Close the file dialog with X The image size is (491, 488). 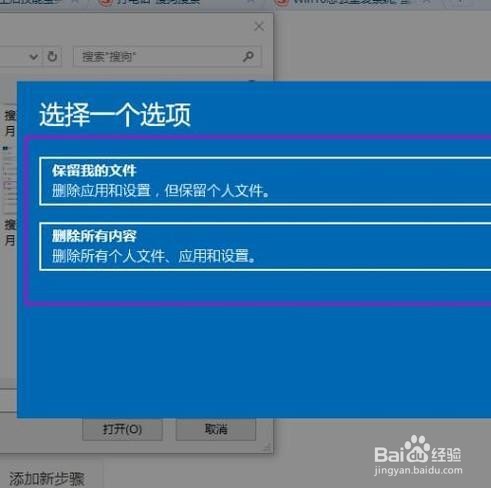[x=259, y=26]
